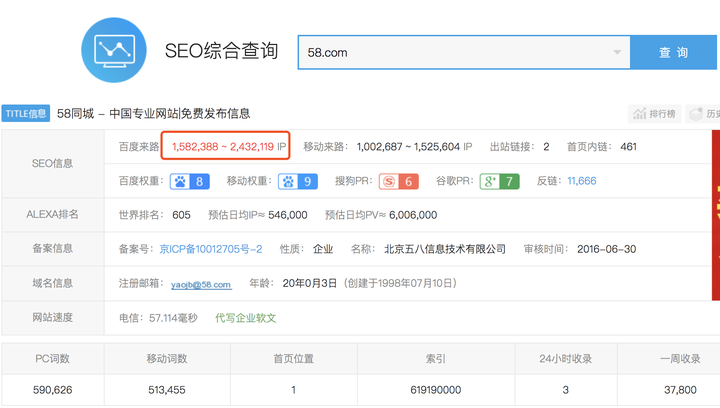Click company name 北京五八信息技术有限公司
The image size is (720, 408).
[445, 249]
